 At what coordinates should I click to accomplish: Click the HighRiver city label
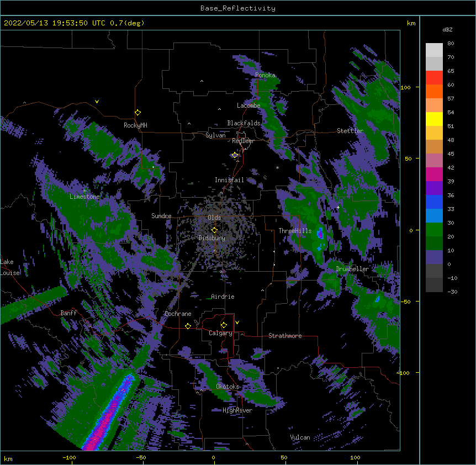coord(237,410)
